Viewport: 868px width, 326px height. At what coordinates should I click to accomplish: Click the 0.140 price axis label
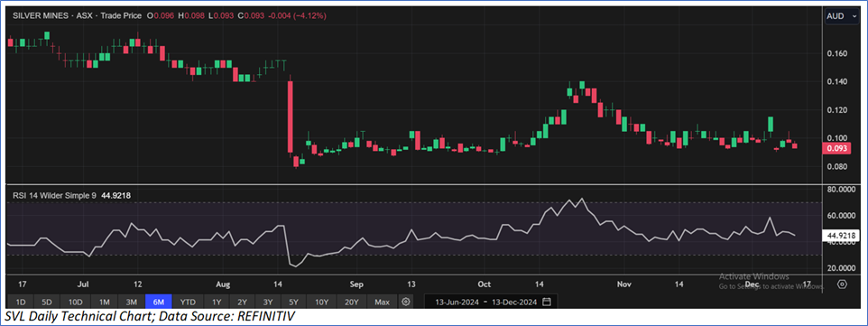click(x=837, y=82)
